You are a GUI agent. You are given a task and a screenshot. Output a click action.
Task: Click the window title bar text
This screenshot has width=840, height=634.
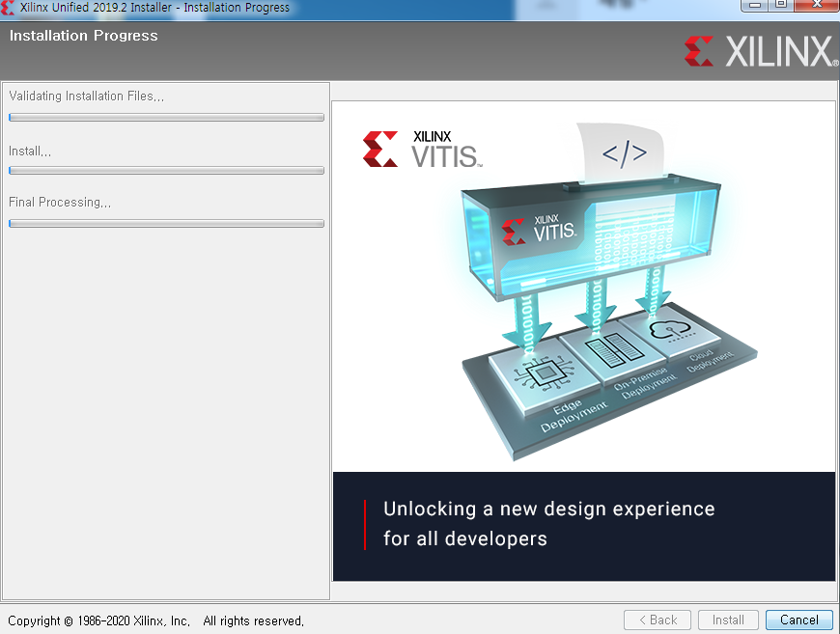[154, 8]
